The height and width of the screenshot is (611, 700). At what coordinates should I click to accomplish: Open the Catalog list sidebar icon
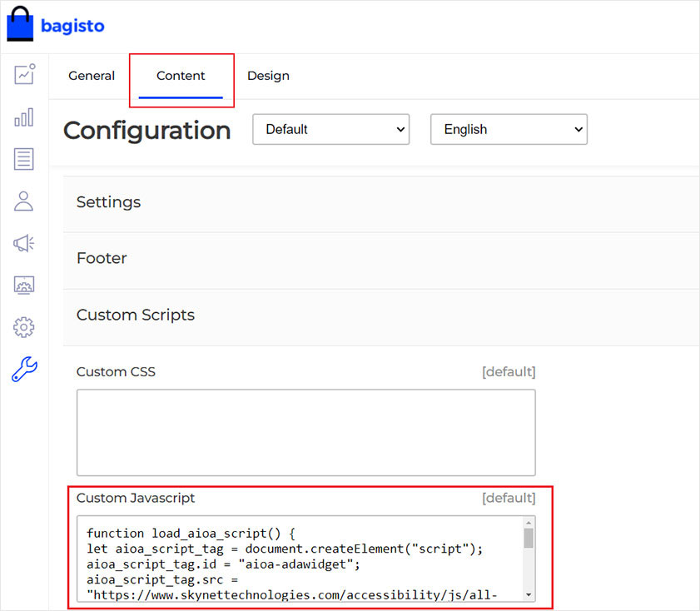point(24,159)
